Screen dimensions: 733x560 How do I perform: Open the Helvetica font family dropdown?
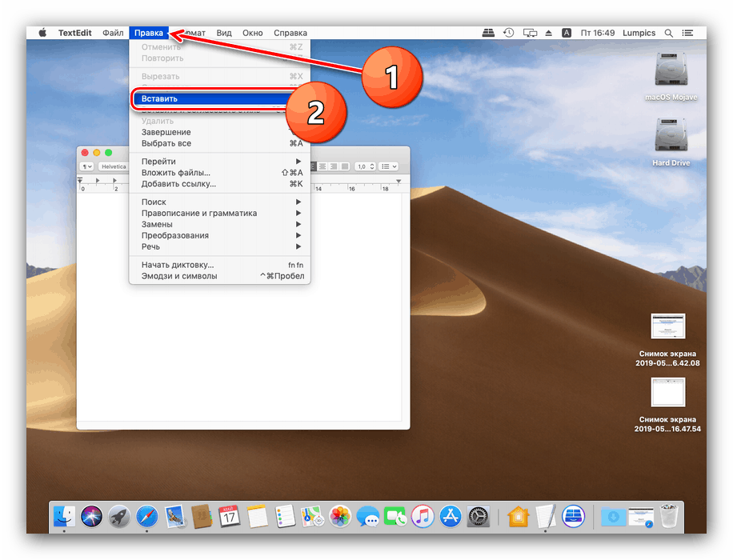114,166
